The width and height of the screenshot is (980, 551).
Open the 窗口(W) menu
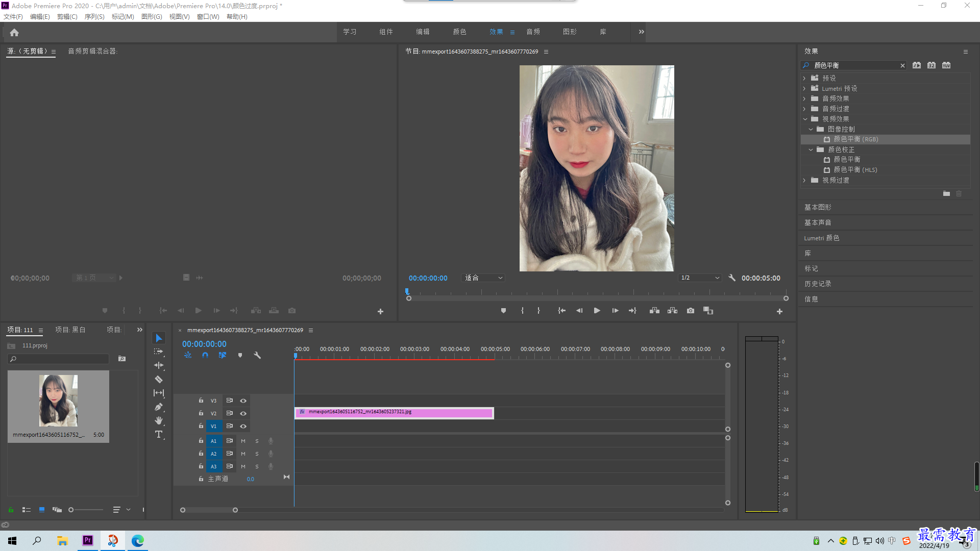[208, 16]
